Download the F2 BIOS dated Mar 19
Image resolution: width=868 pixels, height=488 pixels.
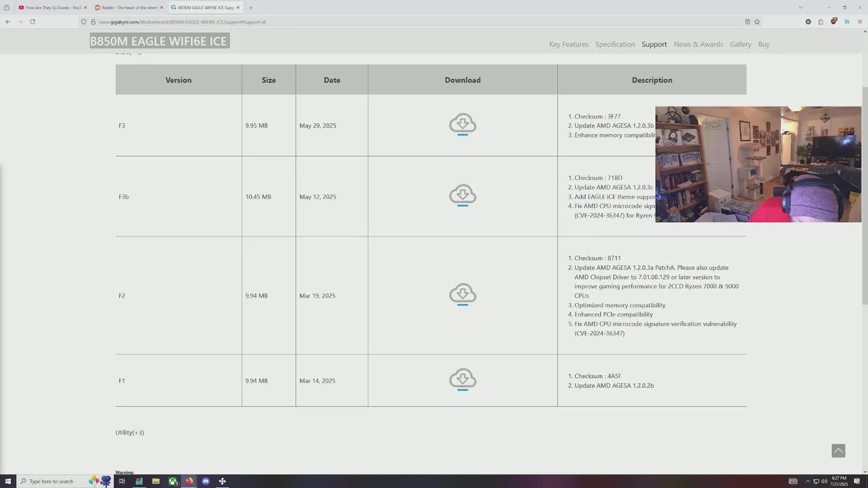tap(462, 295)
